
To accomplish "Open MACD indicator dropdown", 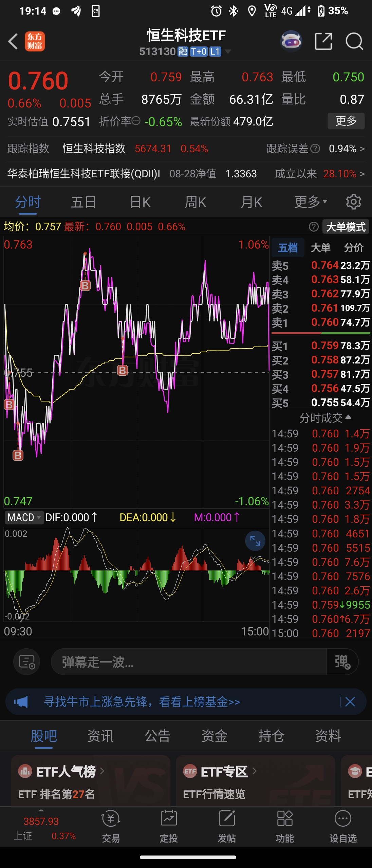I will point(24,517).
